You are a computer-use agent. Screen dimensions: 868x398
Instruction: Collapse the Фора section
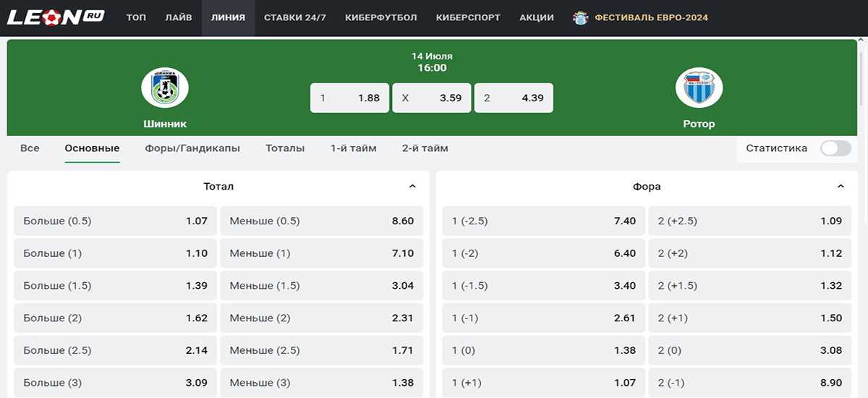(841, 187)
